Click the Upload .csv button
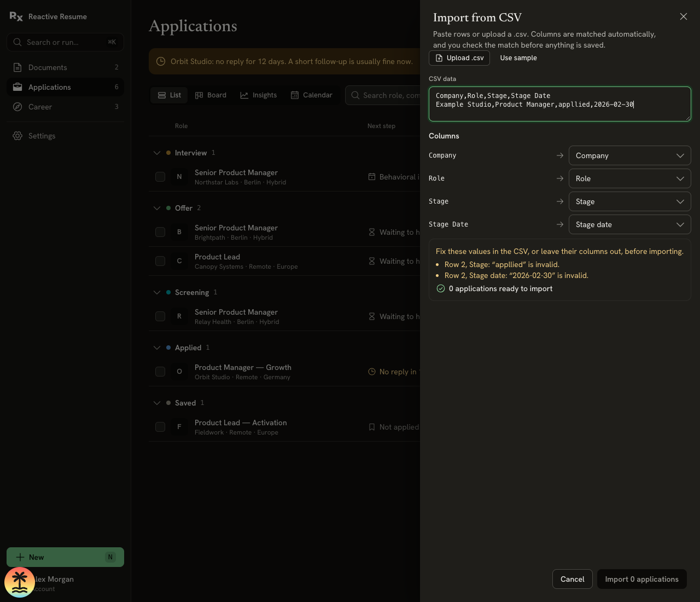The image size is (700, 602). (x=459, y=58)
